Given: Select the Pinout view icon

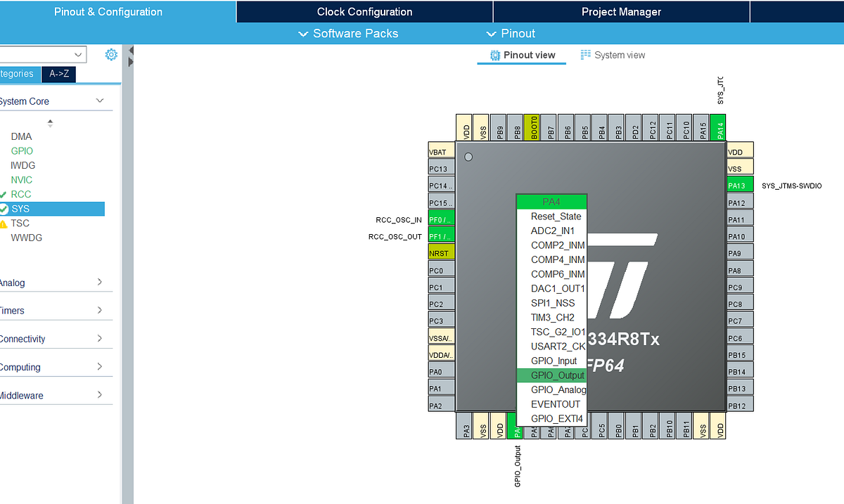Looking at the screenshot, I should [521, 55].
